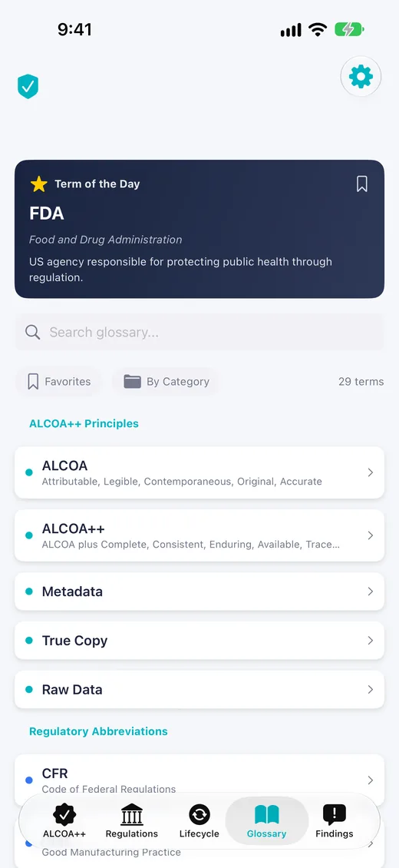
Task: Switch to the Regulations tab
Action: click(x=131, y=821)
